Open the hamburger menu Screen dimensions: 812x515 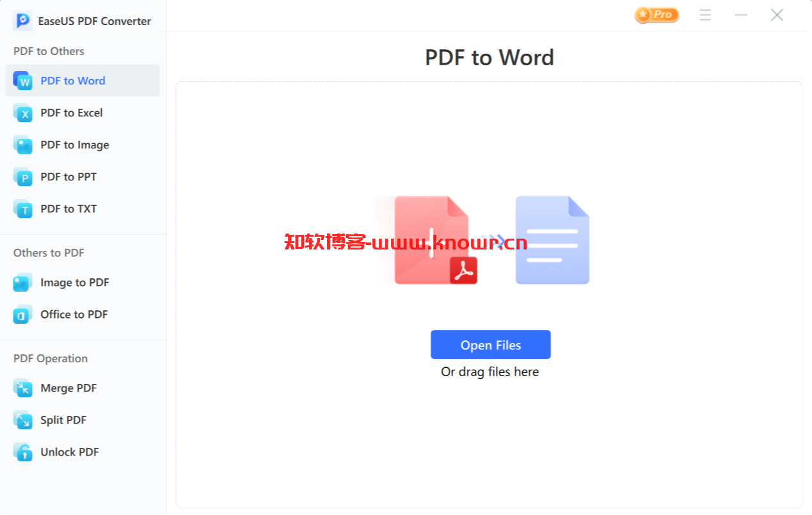pos(705,15)
